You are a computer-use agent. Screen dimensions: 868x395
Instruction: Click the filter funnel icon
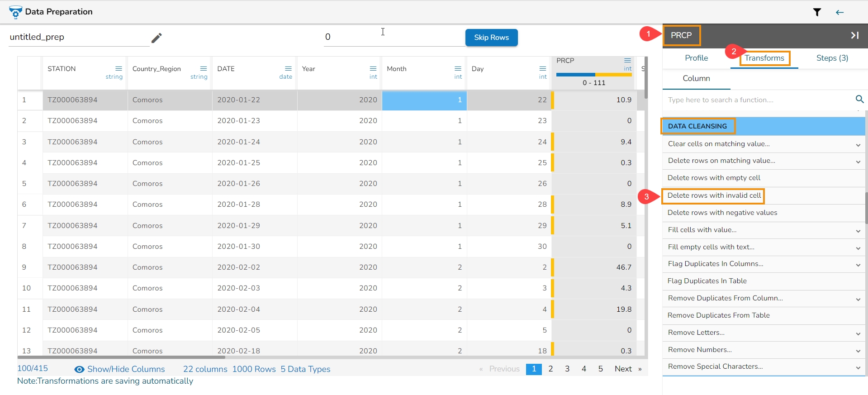click(x=817, y=12)
